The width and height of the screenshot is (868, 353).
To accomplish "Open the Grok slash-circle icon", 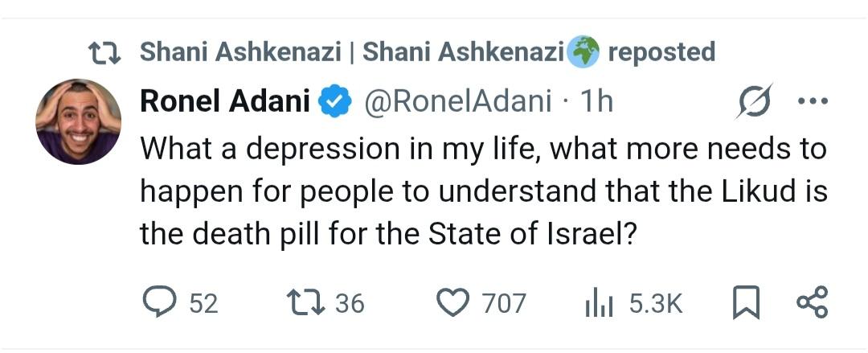I will (x=754, y=101).
